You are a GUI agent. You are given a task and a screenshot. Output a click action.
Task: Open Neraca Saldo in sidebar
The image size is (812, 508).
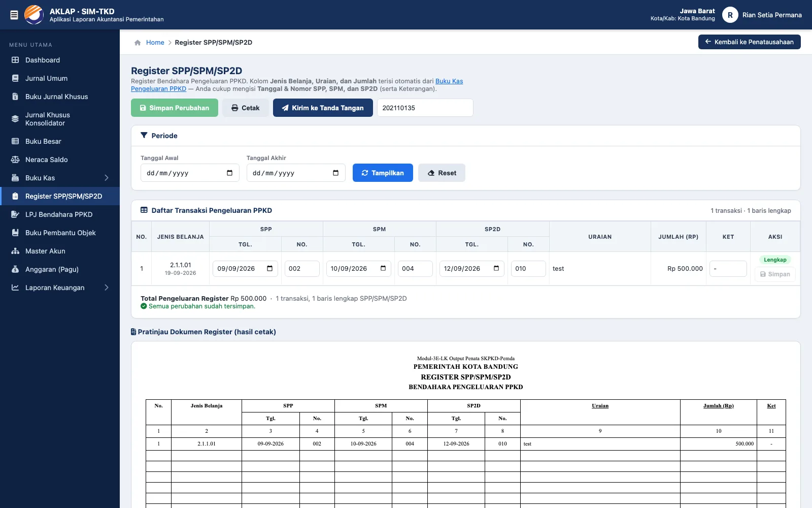tap(60, 160)
